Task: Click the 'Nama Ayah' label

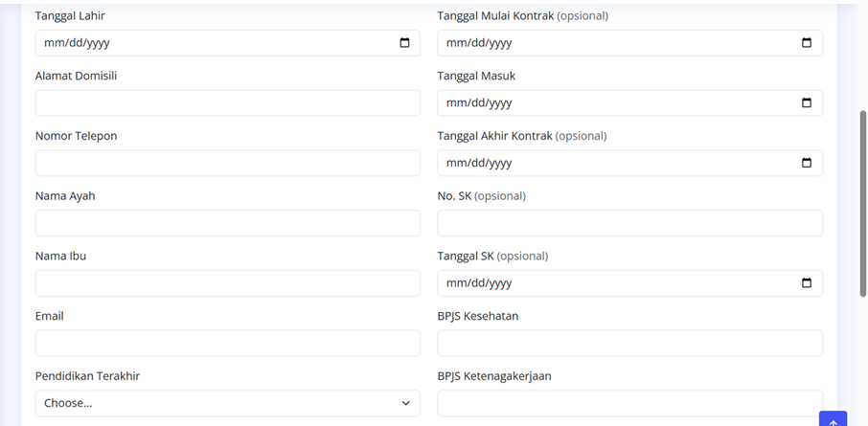Action: pos(65,196)
